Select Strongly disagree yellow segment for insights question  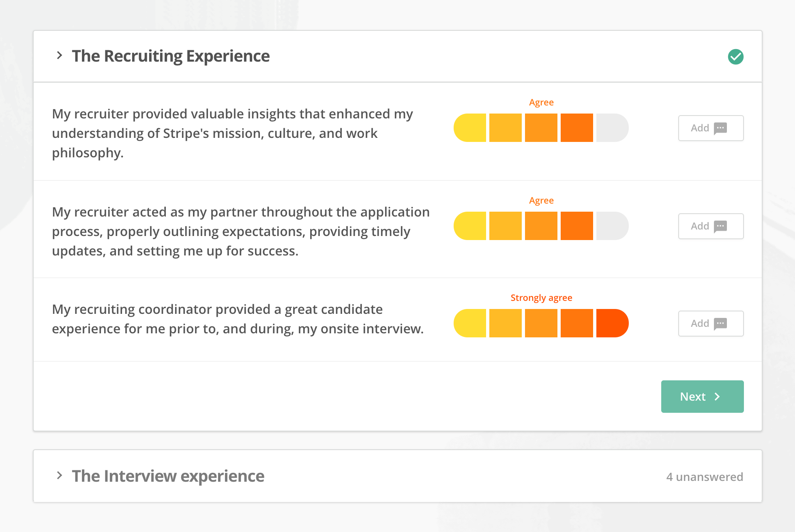click(470, 128)
